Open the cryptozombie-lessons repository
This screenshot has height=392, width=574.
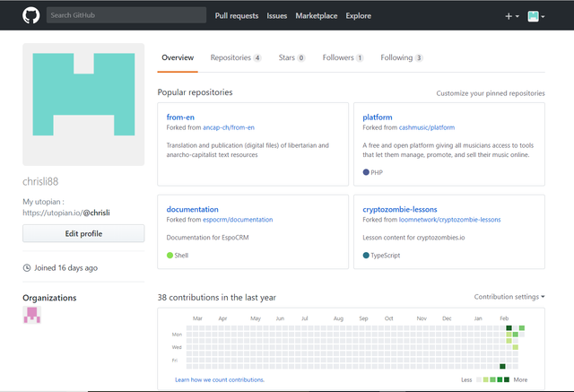pos(400,209)
